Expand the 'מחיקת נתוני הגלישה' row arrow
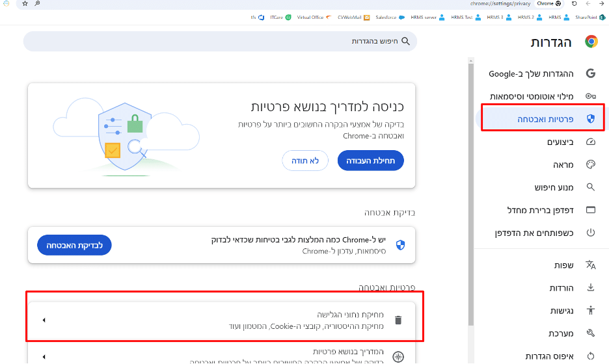Screen dimensions: 609x364 coord(44,320)
